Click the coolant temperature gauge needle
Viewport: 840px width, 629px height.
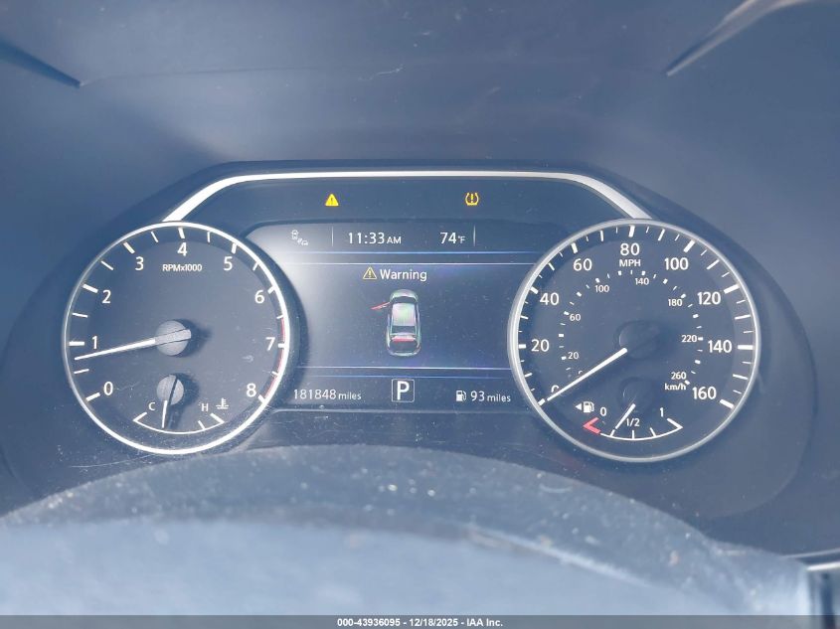coord(167,407)
